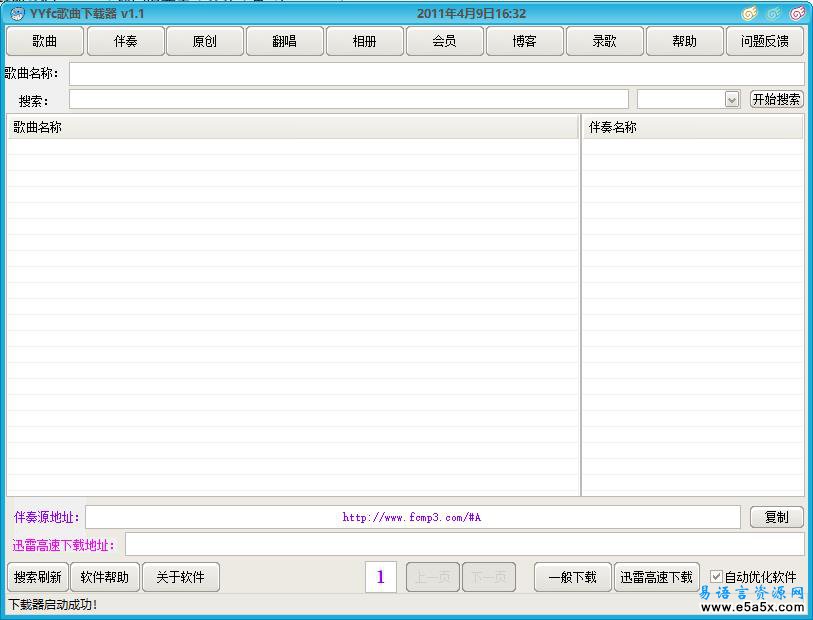Screen dimensions: 813x620
Task: Open the 录歌 (Record Song) section
Action: (x=604, y=41)
